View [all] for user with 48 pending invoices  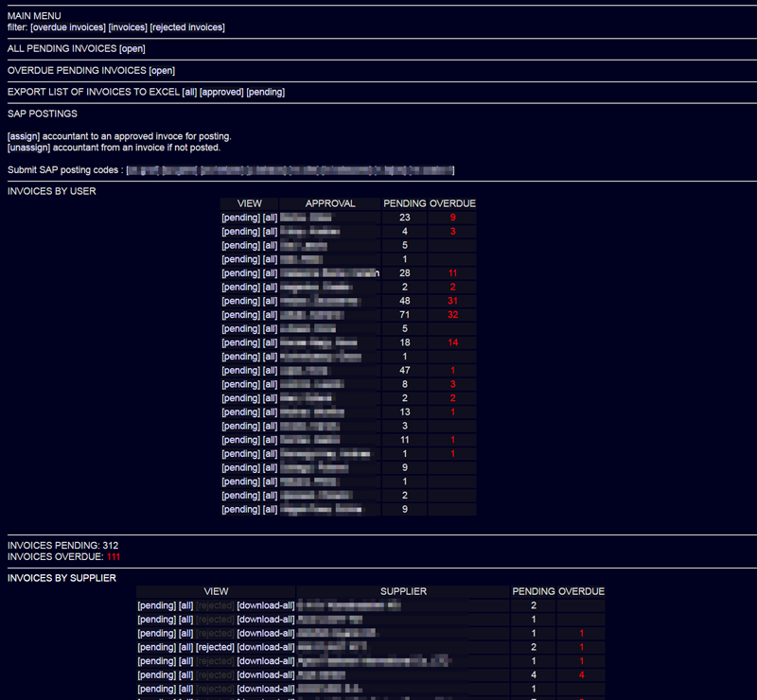click(270, 302)
